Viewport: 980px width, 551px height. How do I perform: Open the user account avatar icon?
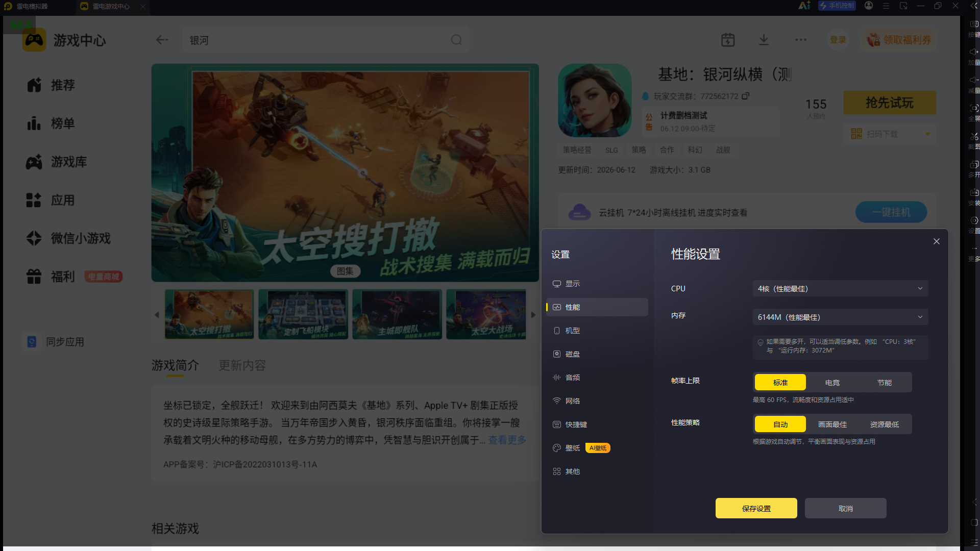point(869,6)
